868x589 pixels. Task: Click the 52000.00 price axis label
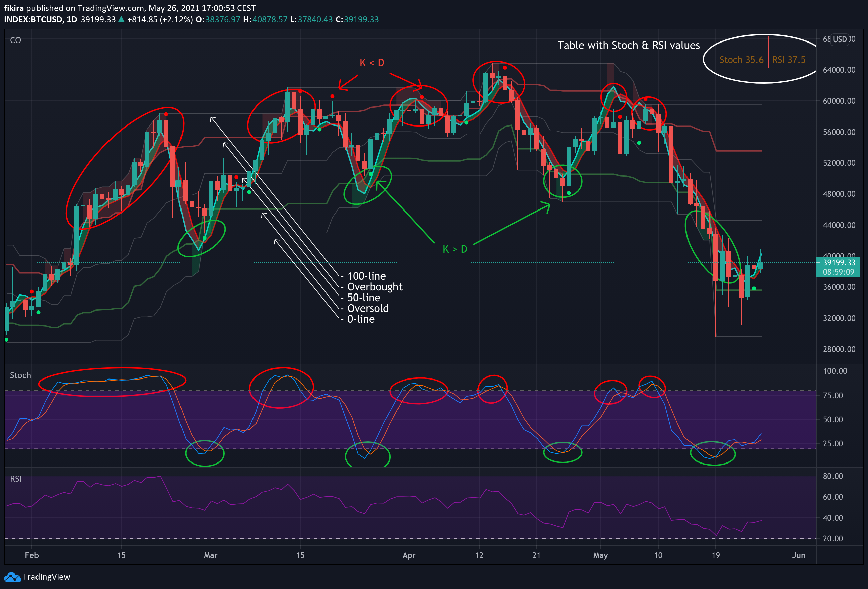(839, 163)
